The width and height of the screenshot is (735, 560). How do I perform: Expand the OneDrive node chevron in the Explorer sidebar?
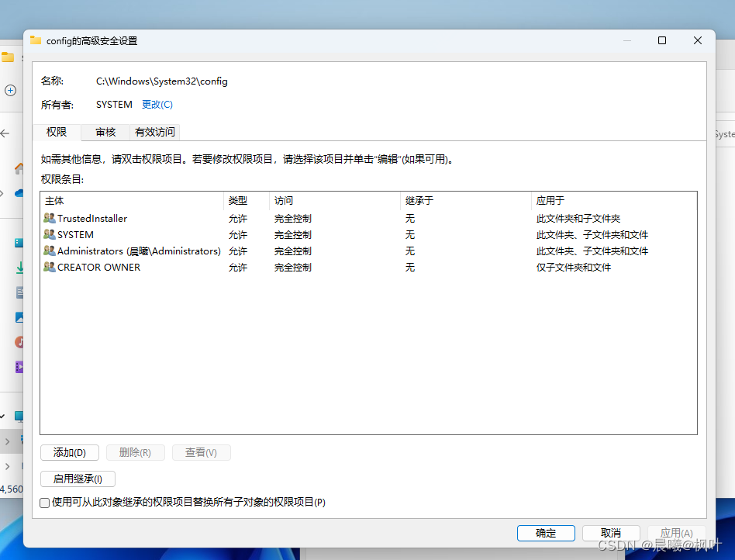click(2, 193)
